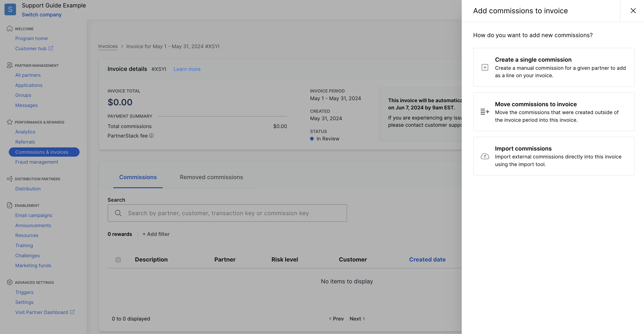Click Prev pagination button
Screen dimensions: 644x334
[x=336, y=319]
